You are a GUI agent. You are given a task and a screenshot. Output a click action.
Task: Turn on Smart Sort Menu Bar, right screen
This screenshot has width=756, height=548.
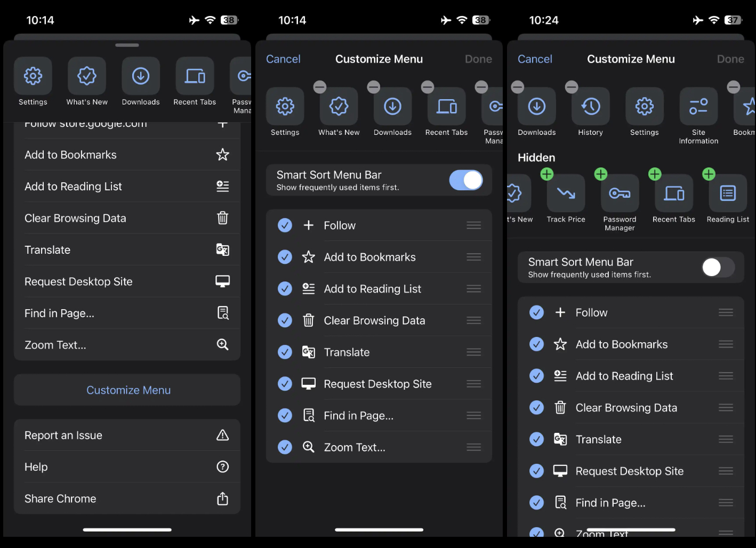[x=718, y=267]
